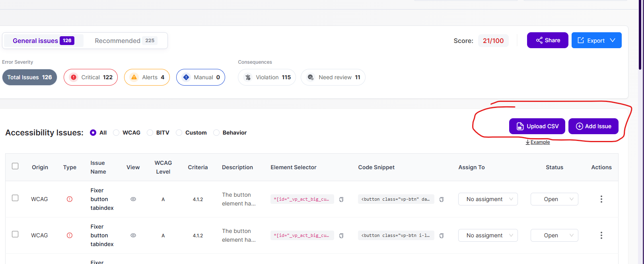Copy first row code snippet
This screenshot has width=644, height=264.
coord(442,199)
